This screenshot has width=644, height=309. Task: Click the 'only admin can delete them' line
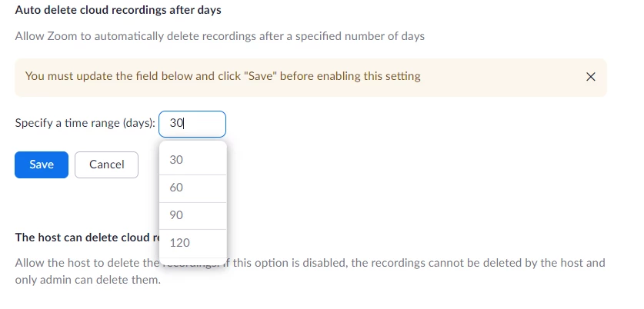coord(88,280)
